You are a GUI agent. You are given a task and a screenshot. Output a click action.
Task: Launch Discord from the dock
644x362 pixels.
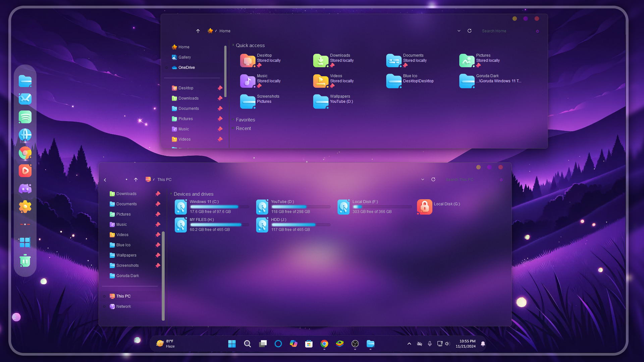tap(25, 189)
